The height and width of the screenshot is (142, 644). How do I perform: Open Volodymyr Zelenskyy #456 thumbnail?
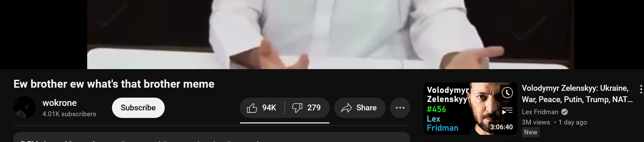pos(470,109)
